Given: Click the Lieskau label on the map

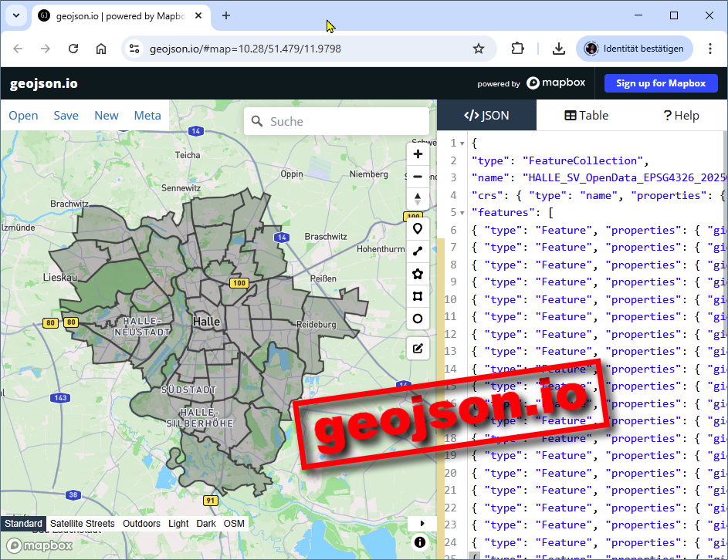Looking at the screenshot, I should [60, 278].
